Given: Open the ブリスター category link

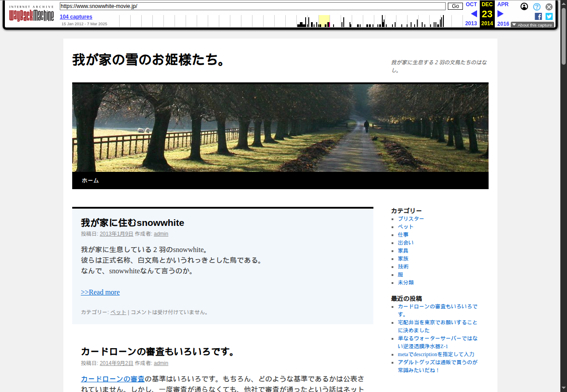Looking at the screenshot, I should pyautogui.click(x=411, y=219).
